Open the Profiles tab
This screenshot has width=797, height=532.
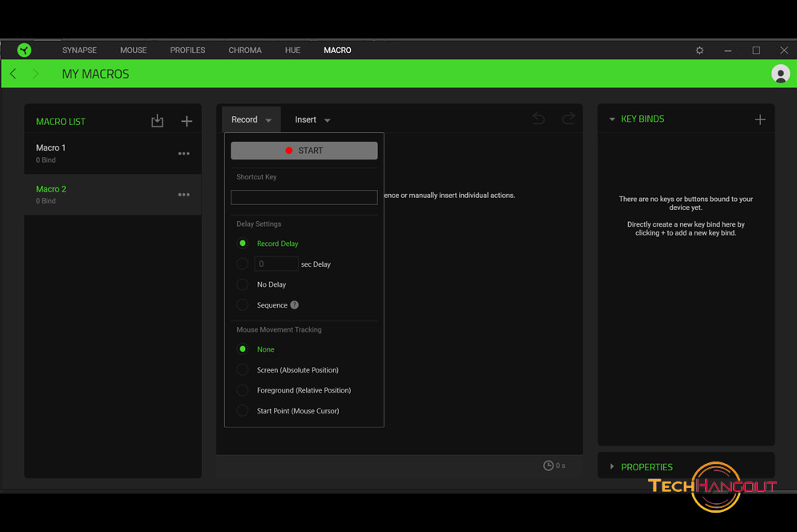(187, 50)
